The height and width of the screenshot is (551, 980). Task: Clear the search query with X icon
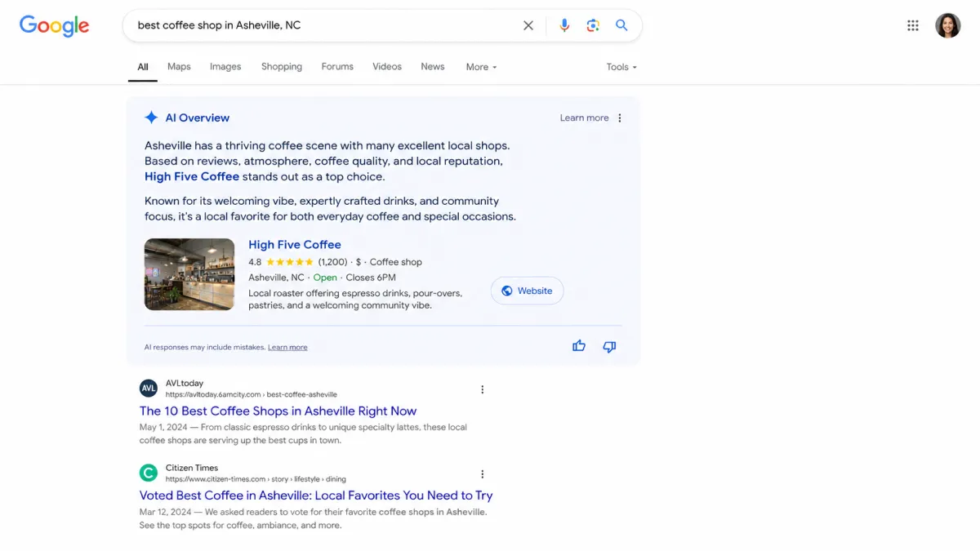point(528,25)
